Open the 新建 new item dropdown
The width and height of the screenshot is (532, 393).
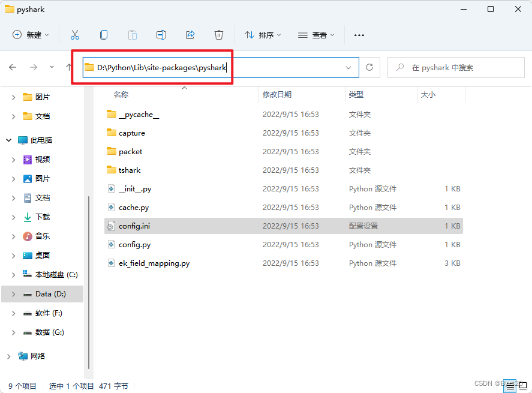tap(31, 35)
